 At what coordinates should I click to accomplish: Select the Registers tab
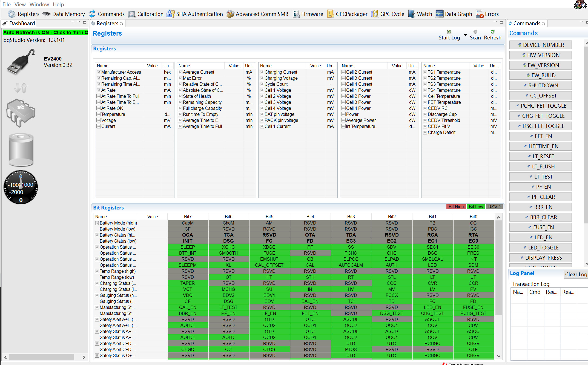[x=107, y=23]
